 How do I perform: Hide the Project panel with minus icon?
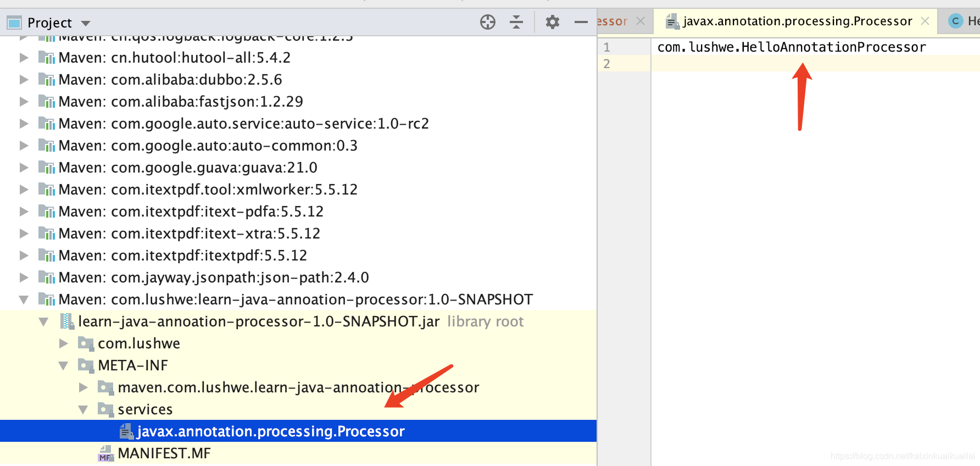click(581, 22)
